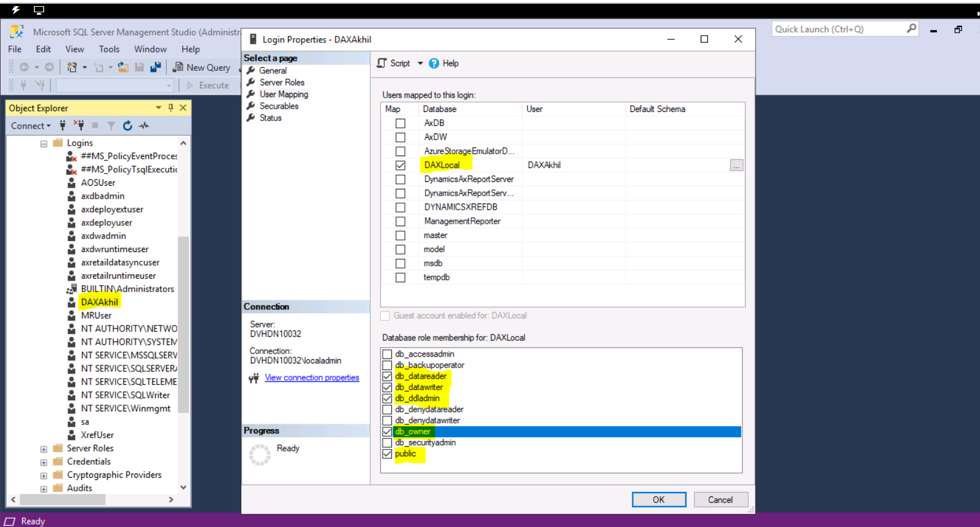Toggle the db_owner role checkbox
The width and height of the screenshot is (980, 527).
tap(387, 432)
